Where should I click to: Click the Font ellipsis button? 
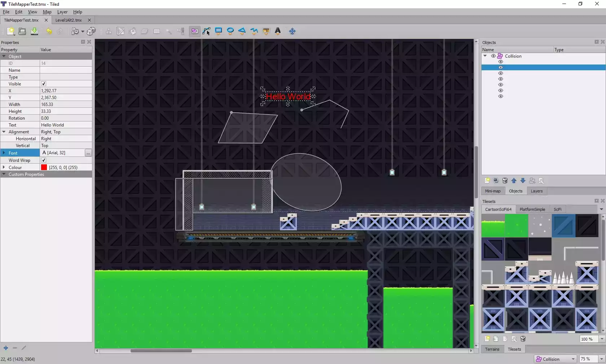pyautogui.click(x=88, y=153)
